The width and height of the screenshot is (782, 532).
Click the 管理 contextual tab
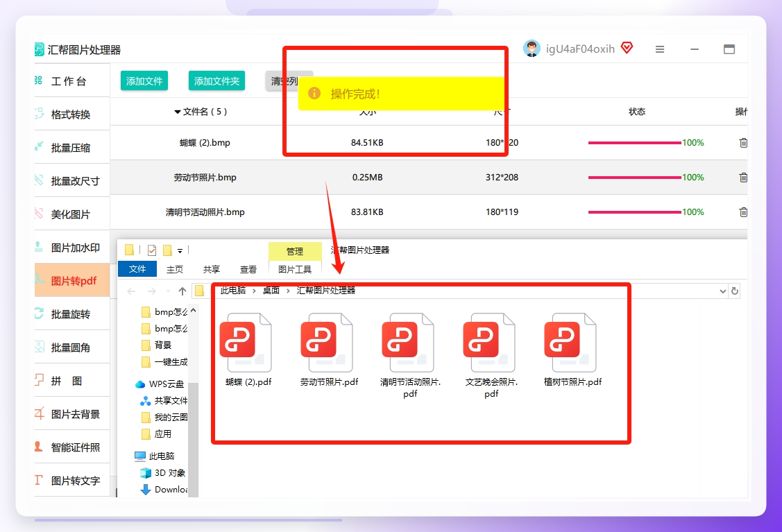pyautogui.click(x=295, y=251)
